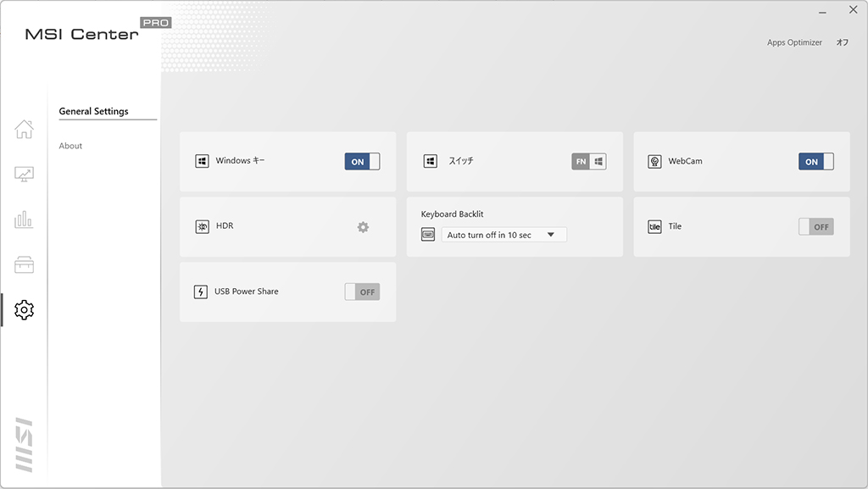The width and height of the screenshot is (868, 489).
Task: Expand the Keyboard Backlit auto turn off dropdown
Action: coord(504,235)
